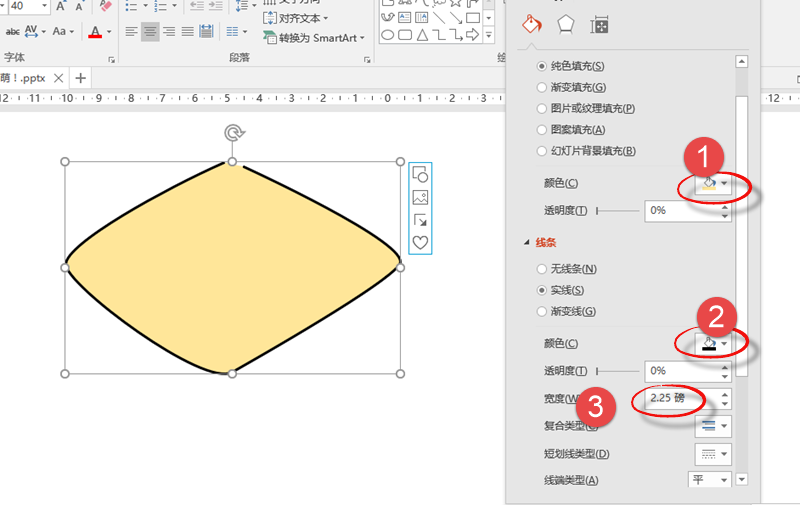The width and height of the screenshot is (800, 505).
Task: Open the Fill & Line tab in format pane
Action: point(532,24)
